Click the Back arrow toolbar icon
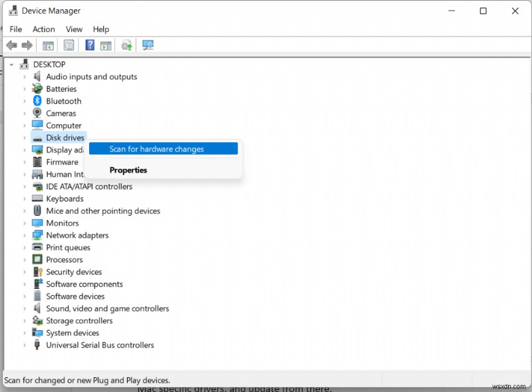This screenshot has width=532, height=392. click(12, 45)
